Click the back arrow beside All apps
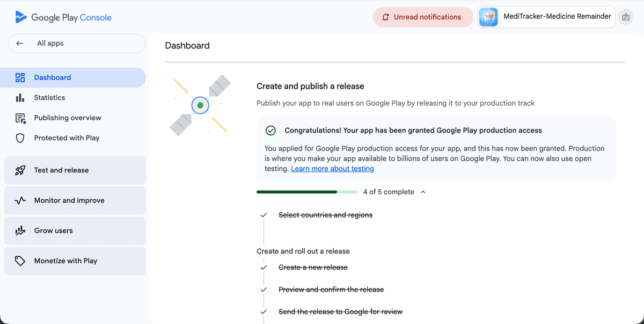644x324 pixels. tap(20, 44)
